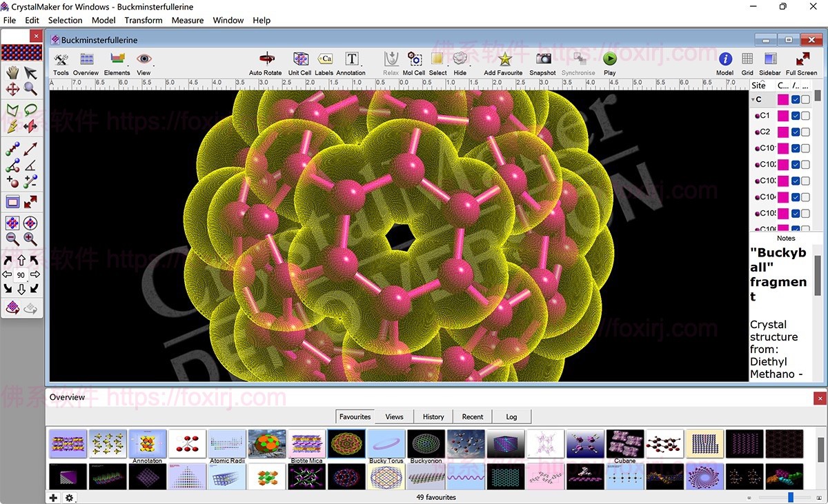Screen dimensions: 828x504
Task: Click the Add Favourite star icon
Action: click(x=504, y=60)
